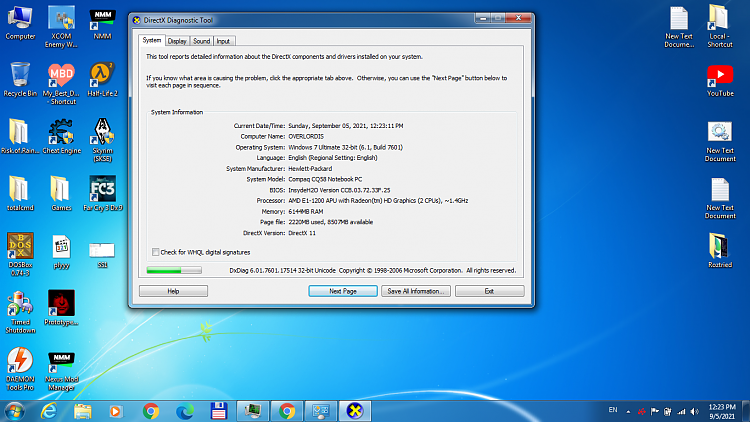Screen dimensions: 750x422
Task: Select the Restried folder icon
Action: coord(720,250)
